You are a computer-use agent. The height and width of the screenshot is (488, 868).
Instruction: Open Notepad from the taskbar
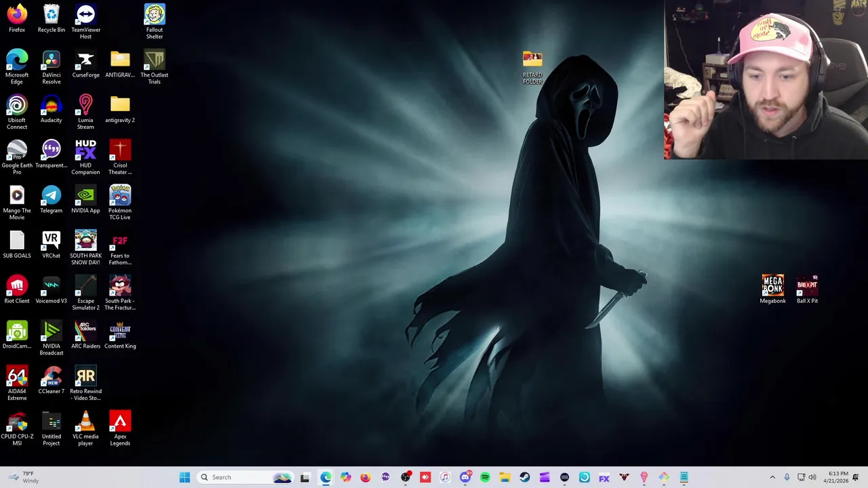[x=684, y=477]
